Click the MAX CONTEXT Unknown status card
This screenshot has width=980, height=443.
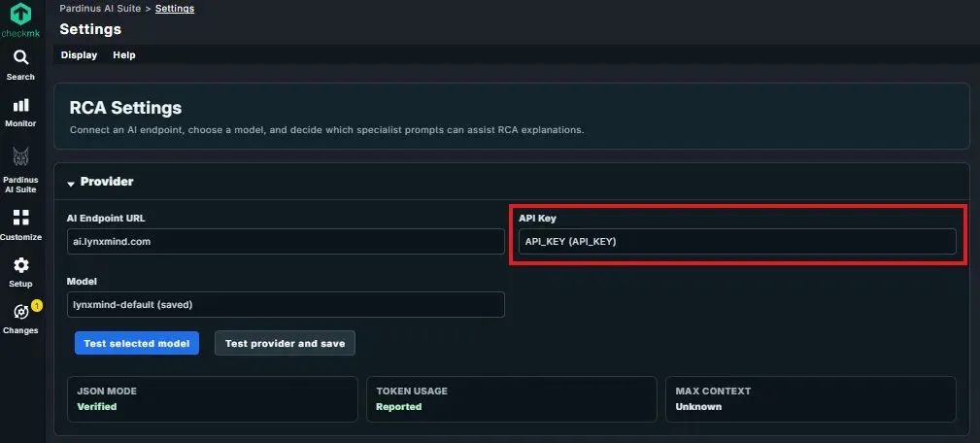tap(811, 398)
